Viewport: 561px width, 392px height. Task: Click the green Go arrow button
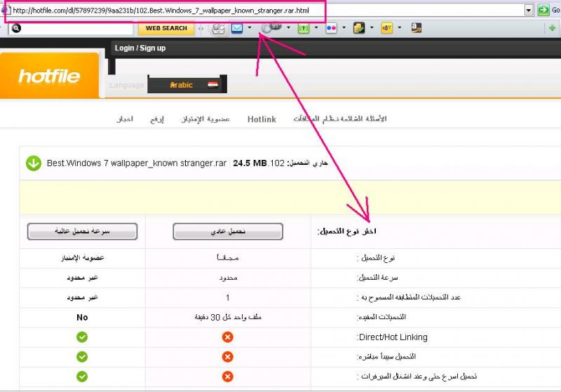coord(543,10)
